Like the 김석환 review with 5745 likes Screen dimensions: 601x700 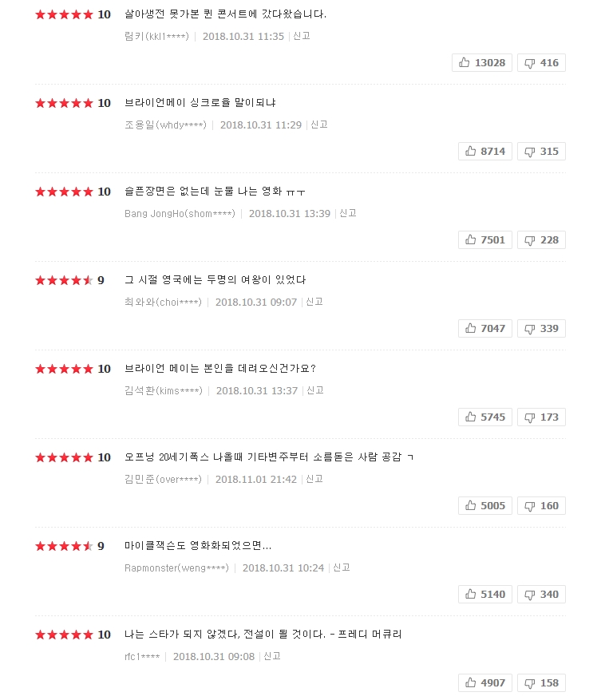pos(485,417)
